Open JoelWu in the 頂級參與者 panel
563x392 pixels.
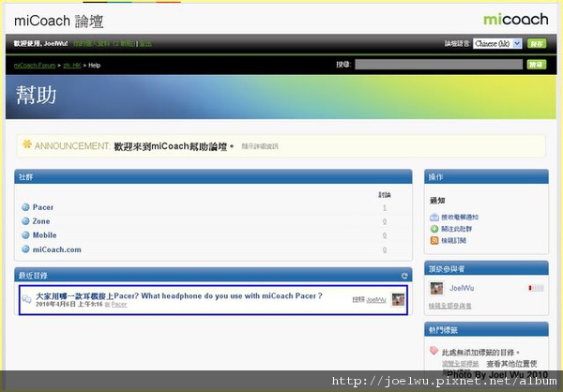[x=462, y=288]
